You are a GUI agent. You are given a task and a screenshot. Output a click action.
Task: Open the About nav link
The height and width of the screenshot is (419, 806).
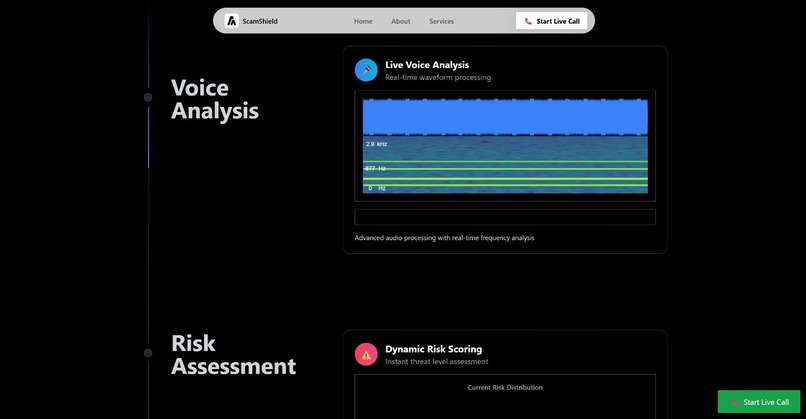coord(400,21)
